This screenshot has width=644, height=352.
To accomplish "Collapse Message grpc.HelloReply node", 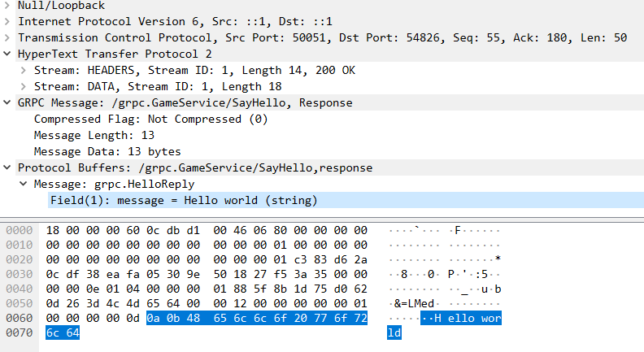I will click(x=24, y=184).
